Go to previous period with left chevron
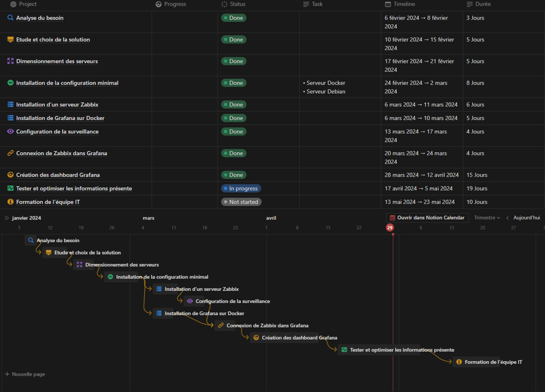Viewport: 545px width, 392px height. (507, 218)
